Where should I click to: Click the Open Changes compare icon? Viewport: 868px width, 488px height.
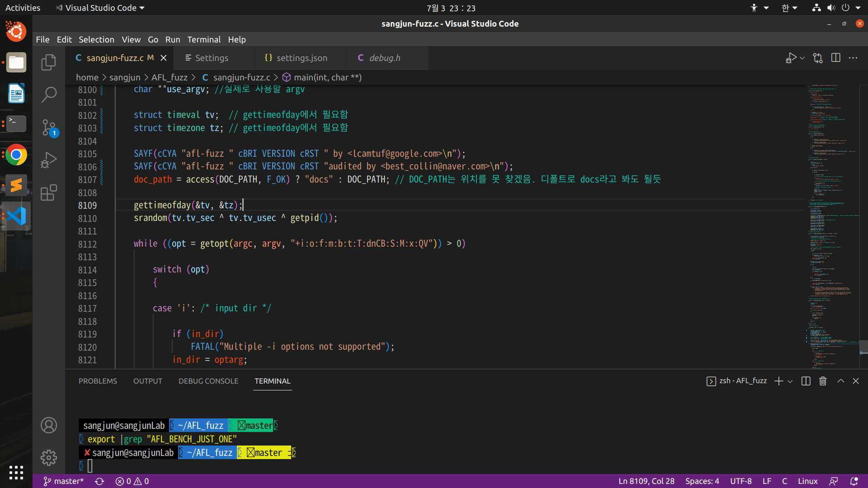pyautogui.click(x=818, y=58)
